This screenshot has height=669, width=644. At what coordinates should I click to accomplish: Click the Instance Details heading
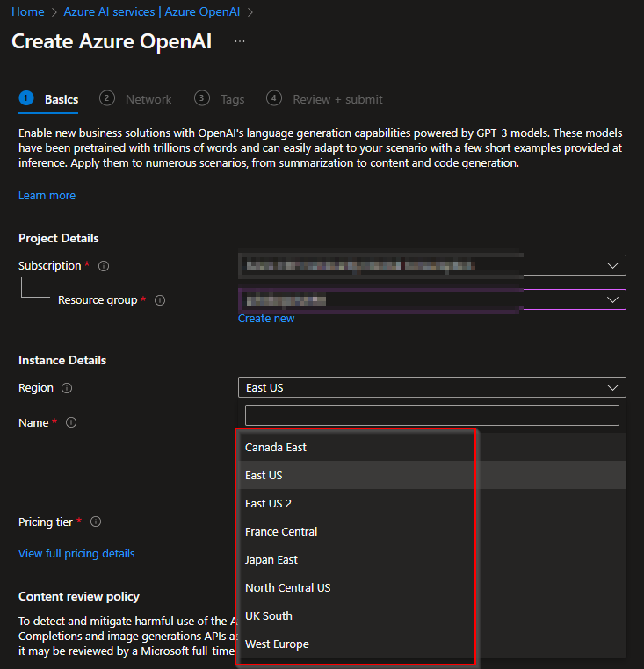coord(62,360)
